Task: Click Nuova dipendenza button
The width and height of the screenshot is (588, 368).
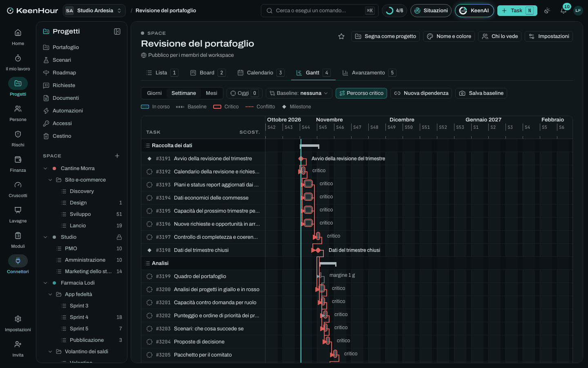Action: point(421,93)
